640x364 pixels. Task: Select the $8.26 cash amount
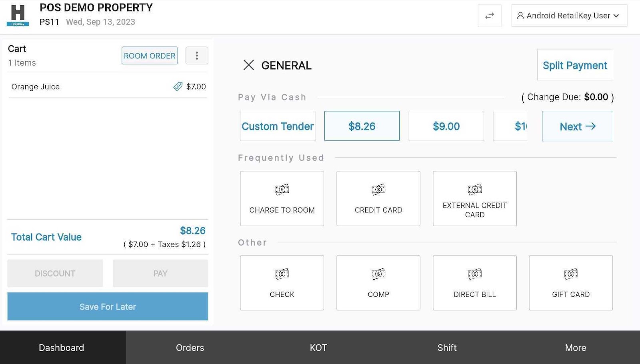(x=362, y=126)
